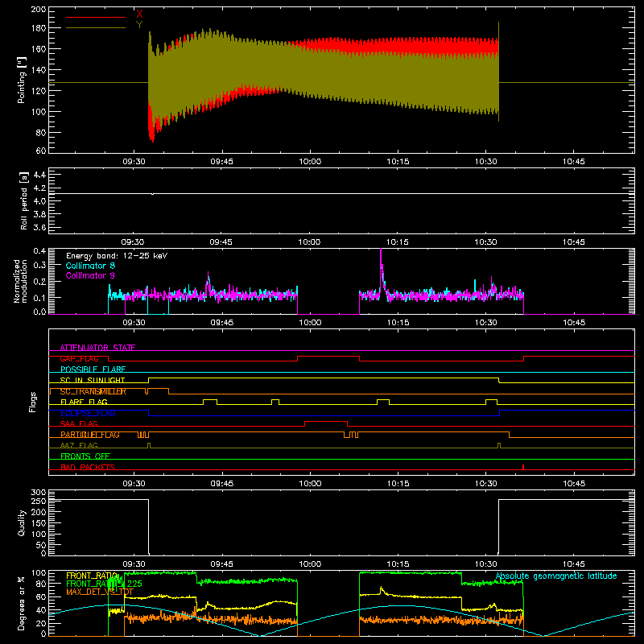
Task: Click the olive 'Y' legend label
Action: click(x=139, y=25)
